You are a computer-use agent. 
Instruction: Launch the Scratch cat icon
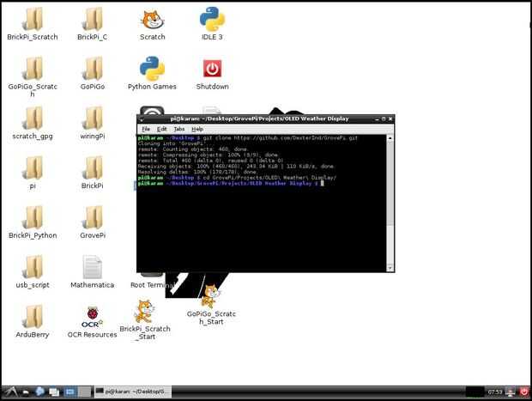(153, 20)
